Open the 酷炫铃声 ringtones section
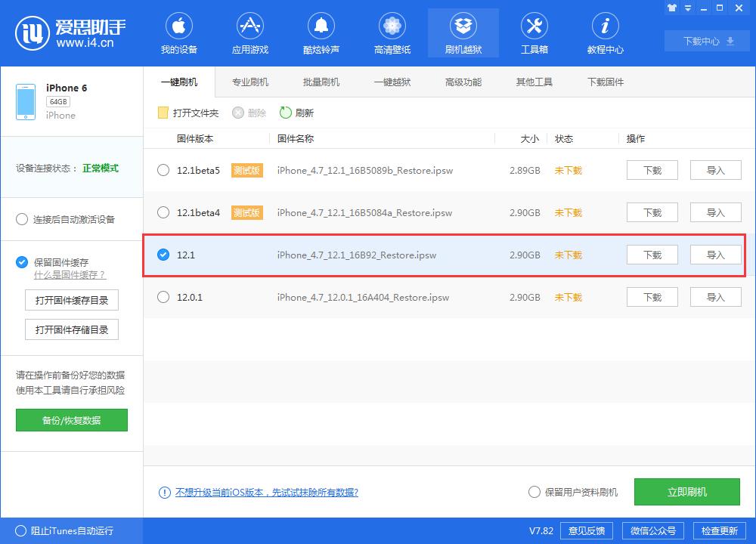The width and height of the screenshot is (756, 544). 321,32
